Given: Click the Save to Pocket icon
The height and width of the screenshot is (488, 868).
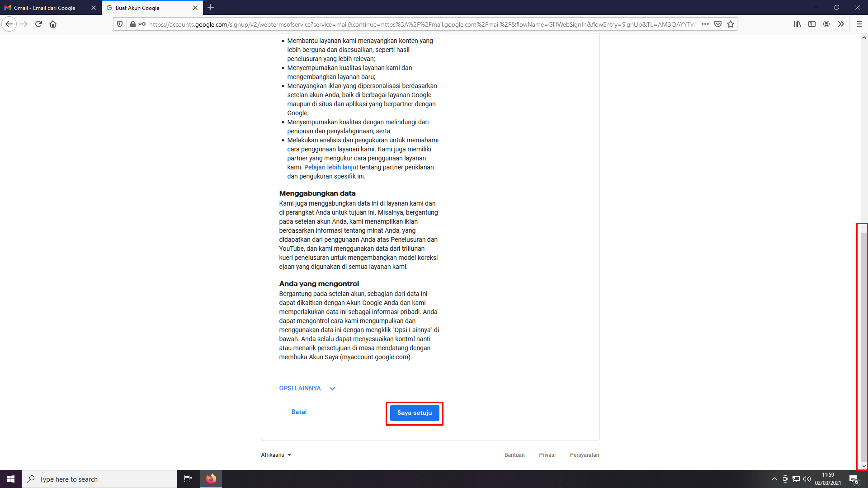Looking at the screenshot, I should pos(718,24).
